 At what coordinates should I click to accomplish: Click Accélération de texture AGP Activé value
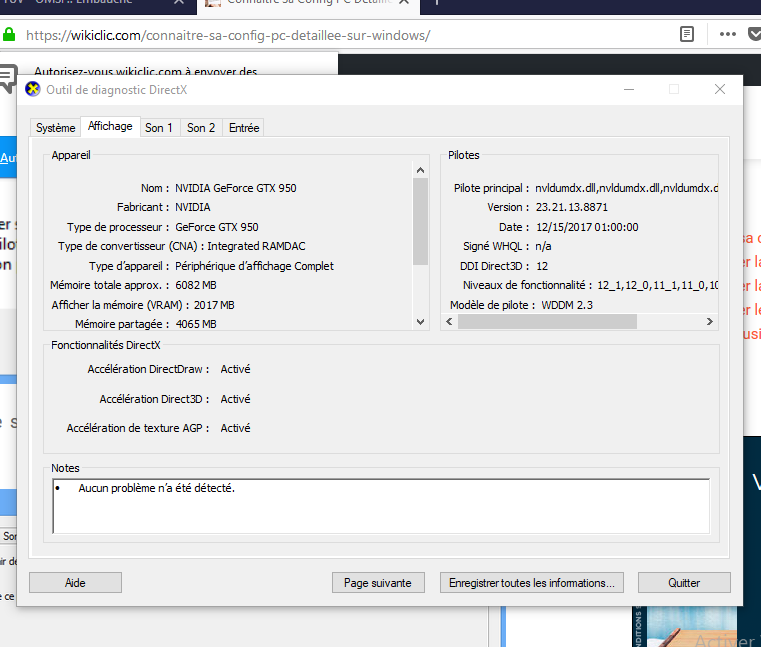[235, 428]
